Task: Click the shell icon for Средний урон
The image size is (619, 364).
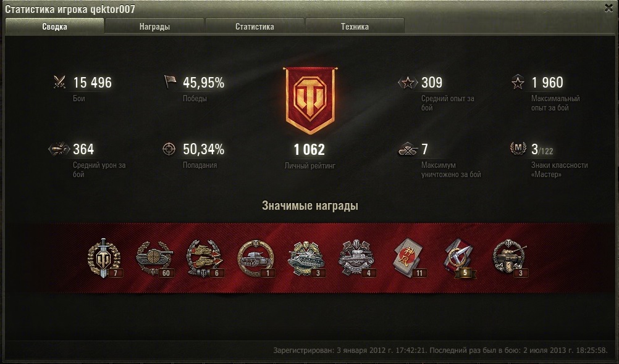Action: tap(59, 149)
